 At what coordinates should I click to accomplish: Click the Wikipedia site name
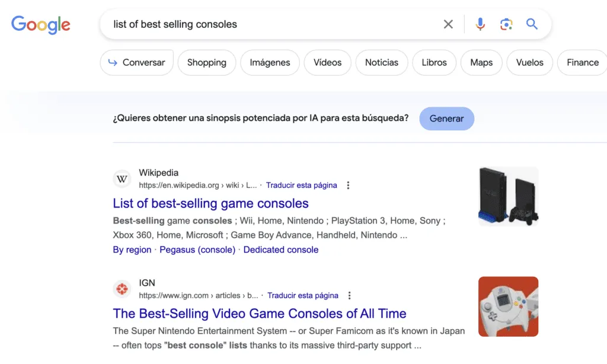159,173
